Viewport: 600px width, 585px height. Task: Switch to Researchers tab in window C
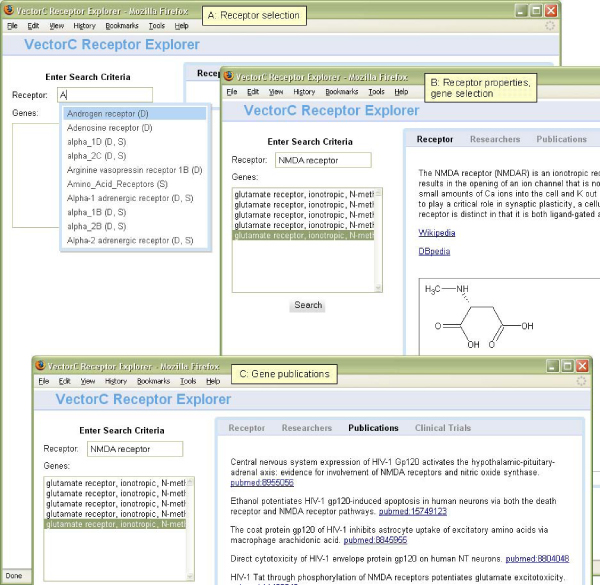(307, 428)
